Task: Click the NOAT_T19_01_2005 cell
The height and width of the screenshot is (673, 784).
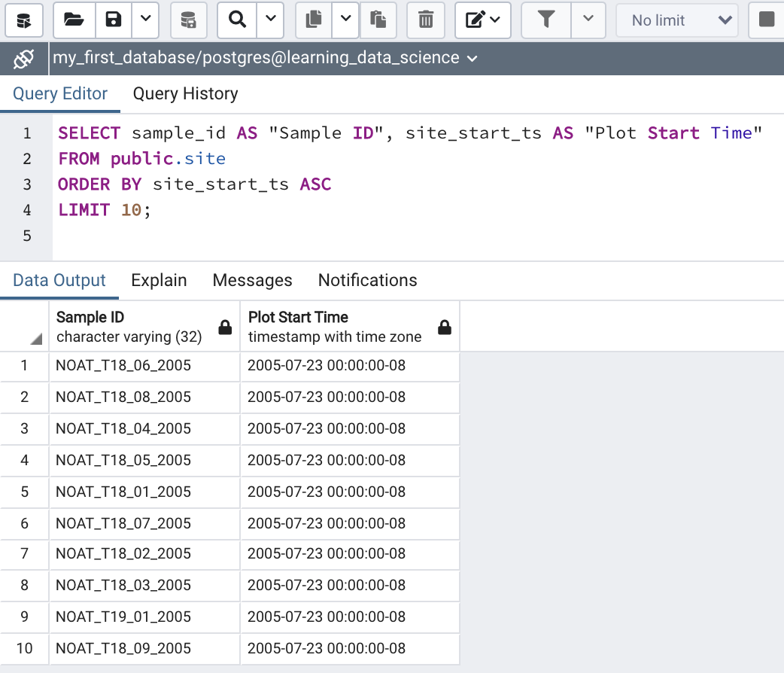Action: pos(123,617)
